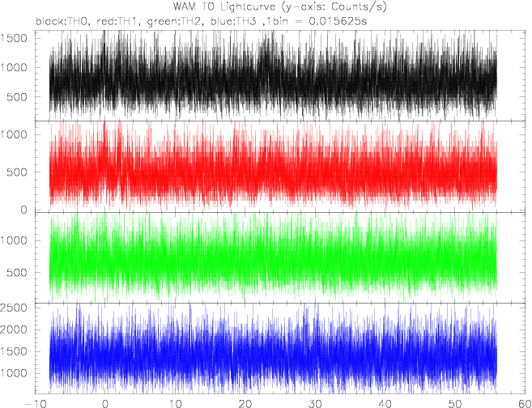Screen dimensions: 532x408
Task: Click the 1000 y-axis label of green panel
Action: (15, 240)
